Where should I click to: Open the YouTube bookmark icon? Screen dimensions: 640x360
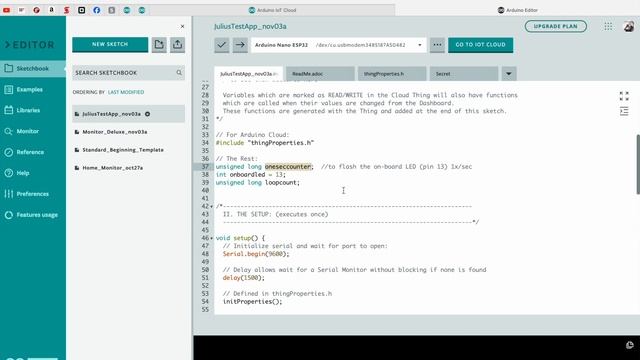click(7, 10)
